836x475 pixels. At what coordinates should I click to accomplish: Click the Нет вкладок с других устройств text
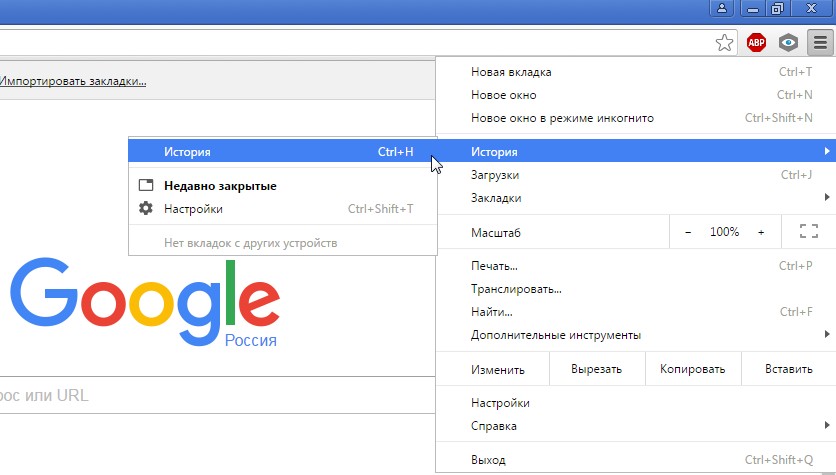click(x=251, y=243)
